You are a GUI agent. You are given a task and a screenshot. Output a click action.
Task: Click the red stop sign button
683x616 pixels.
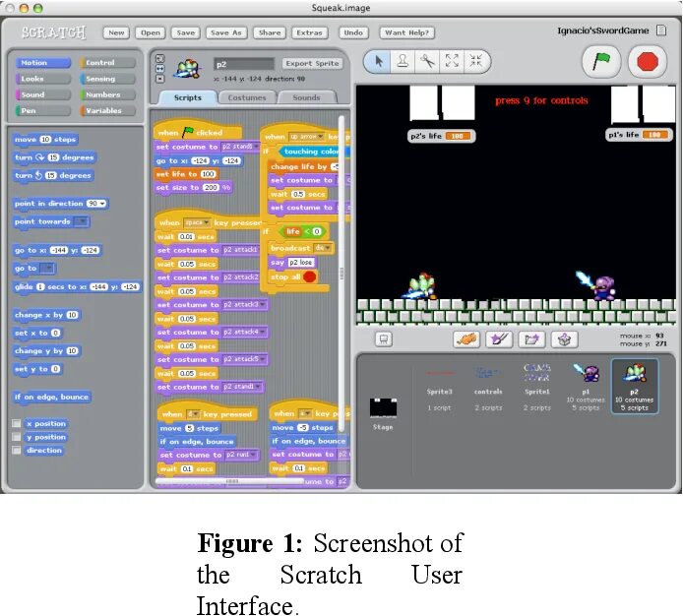tap(648, 61)
